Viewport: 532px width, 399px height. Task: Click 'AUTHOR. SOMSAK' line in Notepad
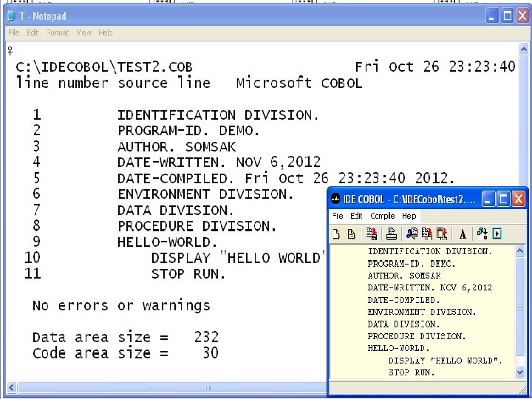[x=177, y=147]
